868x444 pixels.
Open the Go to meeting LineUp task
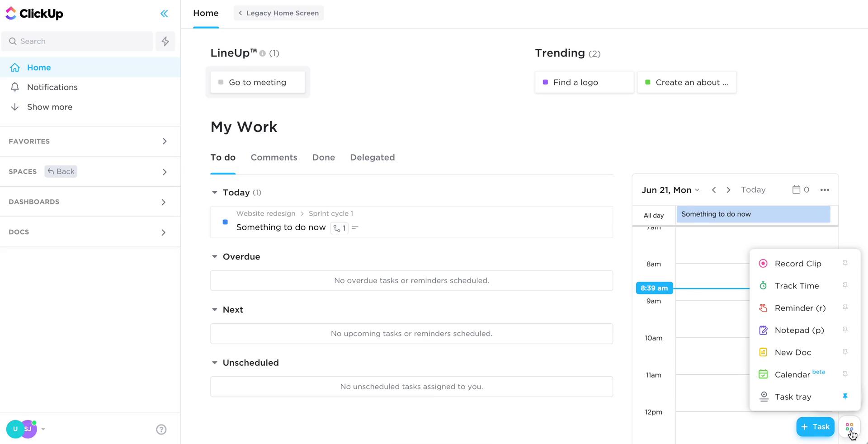pyautogui.click(x=258, y=82)
